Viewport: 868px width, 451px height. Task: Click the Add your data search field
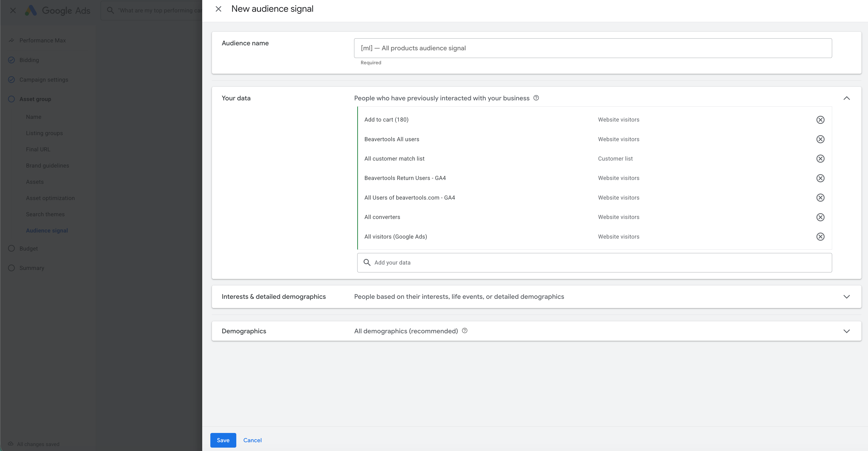coord(594,262)
